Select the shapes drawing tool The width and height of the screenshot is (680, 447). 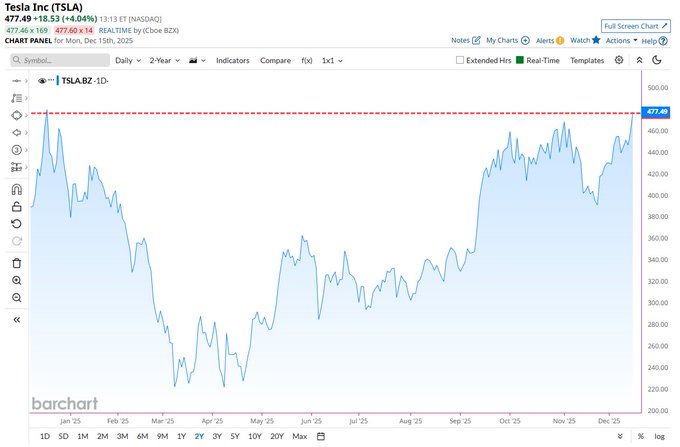pyautogui.click(x=16, y=115)
